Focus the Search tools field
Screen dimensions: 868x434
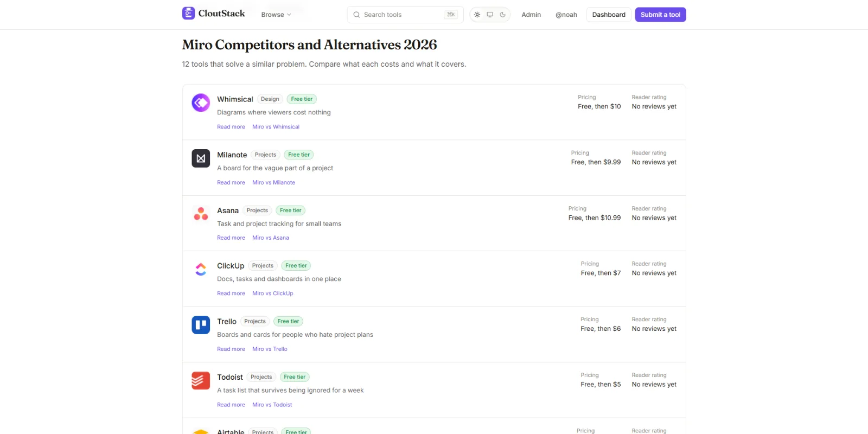pos(405,15)
